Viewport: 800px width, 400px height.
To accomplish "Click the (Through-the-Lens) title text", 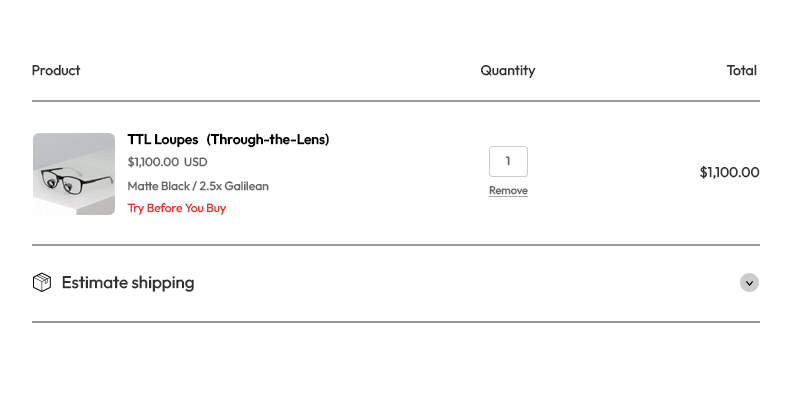I will click(x=268, y=139).
